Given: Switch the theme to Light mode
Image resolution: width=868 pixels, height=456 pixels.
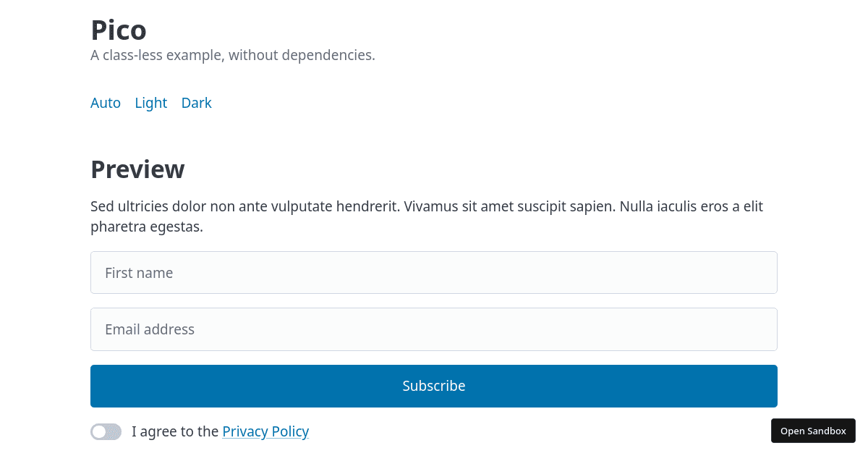Looking at the screenshot, I should pos(150,103).
